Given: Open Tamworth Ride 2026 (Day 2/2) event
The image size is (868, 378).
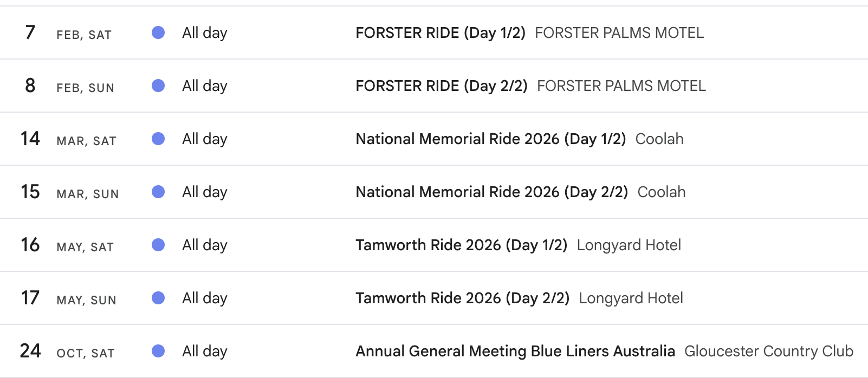Looking at the screenshot, I should click(x=462, y=298).
